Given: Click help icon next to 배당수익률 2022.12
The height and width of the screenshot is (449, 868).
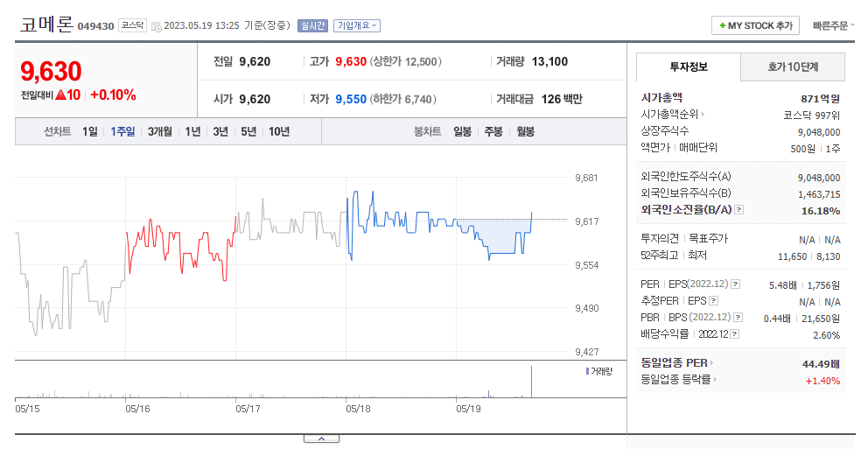Looking at the screenshot, I should tap(735, 333).
